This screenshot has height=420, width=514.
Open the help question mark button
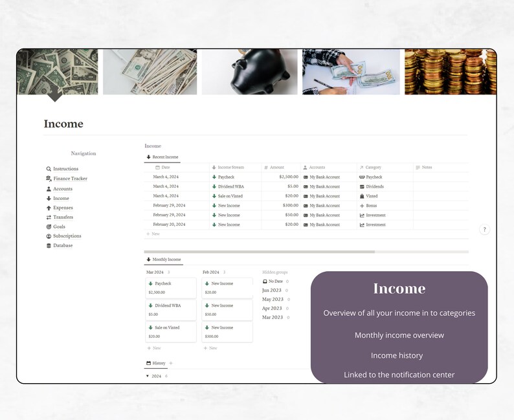coord(484,230)
